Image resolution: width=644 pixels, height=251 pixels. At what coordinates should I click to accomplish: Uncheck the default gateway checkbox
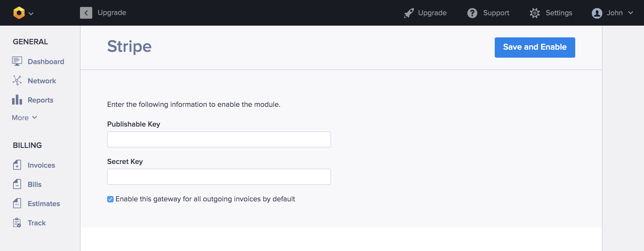point(110,199)
